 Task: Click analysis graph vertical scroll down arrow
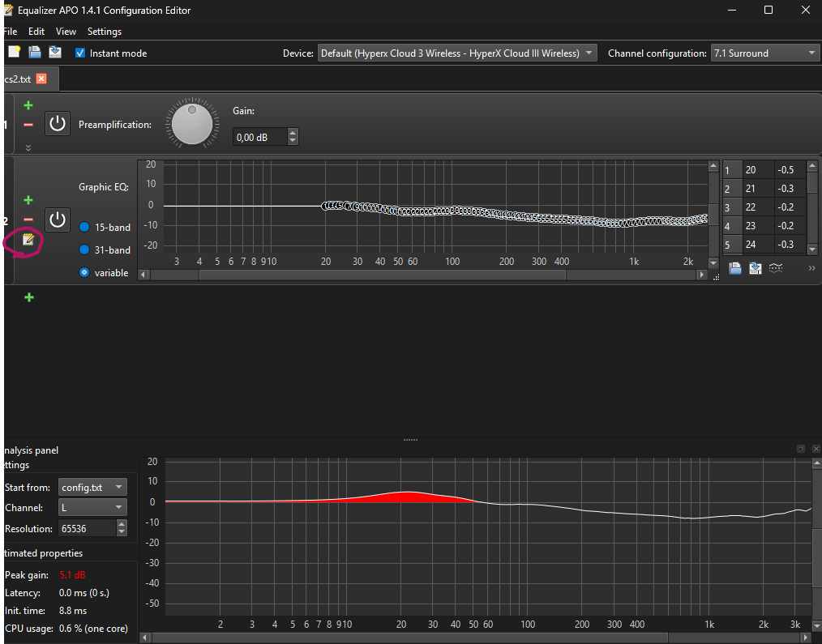tap(817, 626)
